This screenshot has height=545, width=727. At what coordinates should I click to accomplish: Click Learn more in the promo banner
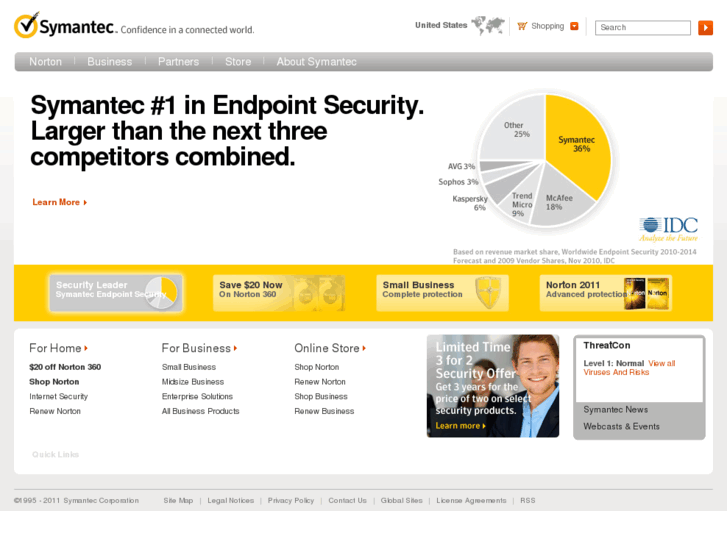point(460,426)
